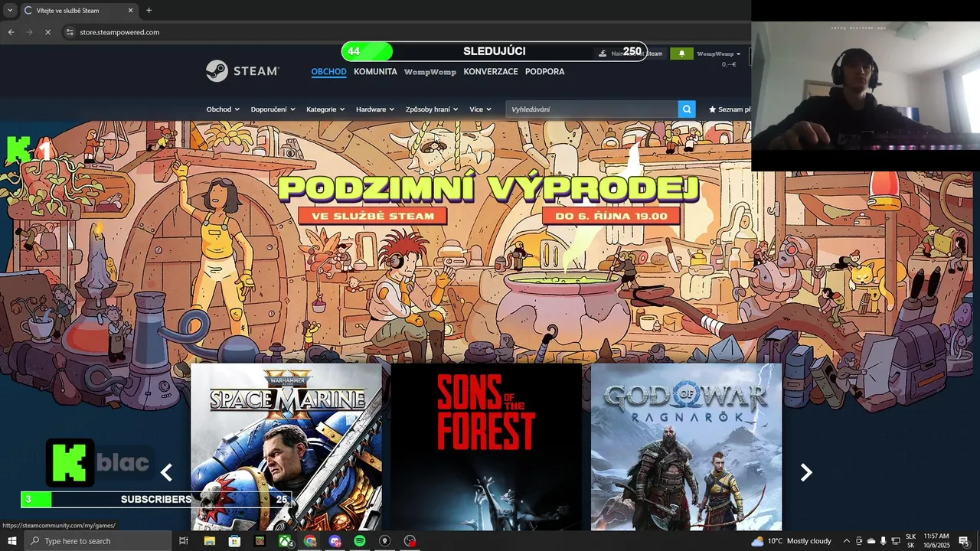Open the Xbox app on the taskbar

(285, 541)
